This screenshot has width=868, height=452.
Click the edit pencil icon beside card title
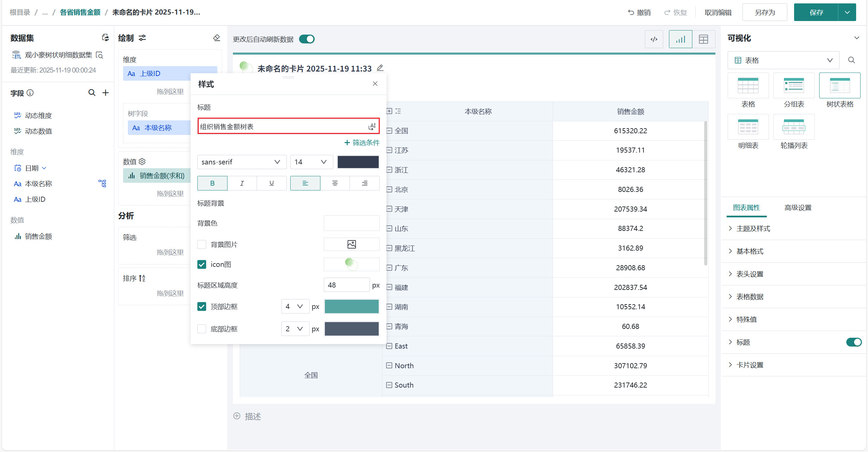click(380, 68)
